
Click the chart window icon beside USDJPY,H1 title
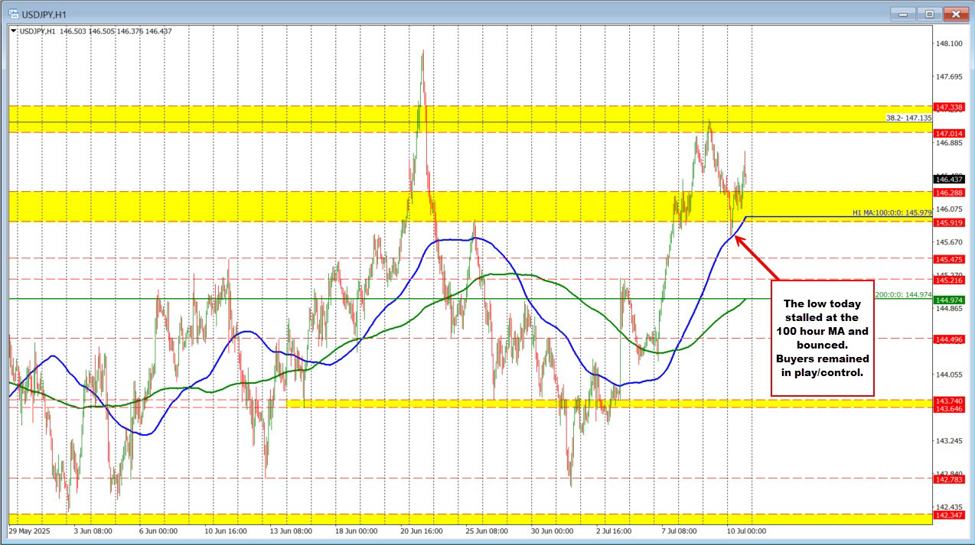tap(13, 14)
